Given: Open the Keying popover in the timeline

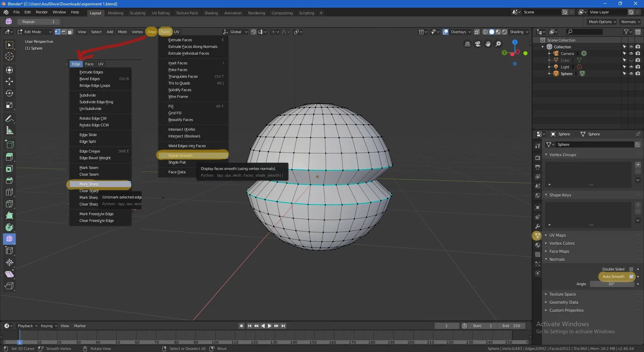Looking at the screenshot, I should tap(49, 326).
